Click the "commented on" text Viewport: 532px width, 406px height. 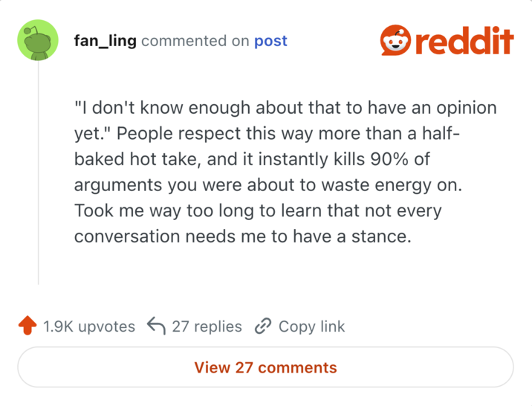(x=195, y=41)
